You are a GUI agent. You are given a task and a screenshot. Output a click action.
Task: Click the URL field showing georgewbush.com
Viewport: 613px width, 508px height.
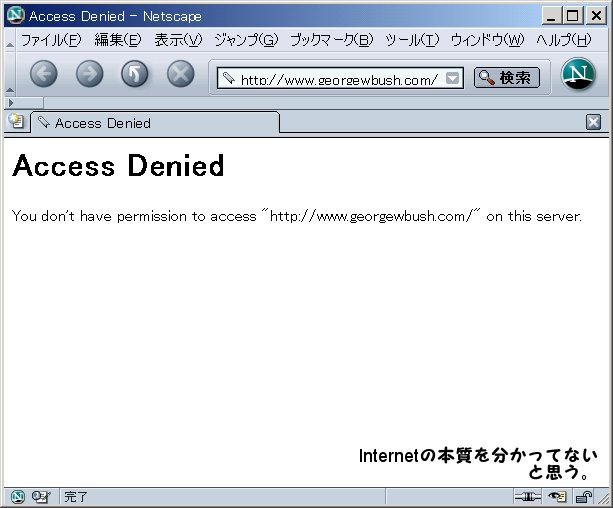click(339, 79)
